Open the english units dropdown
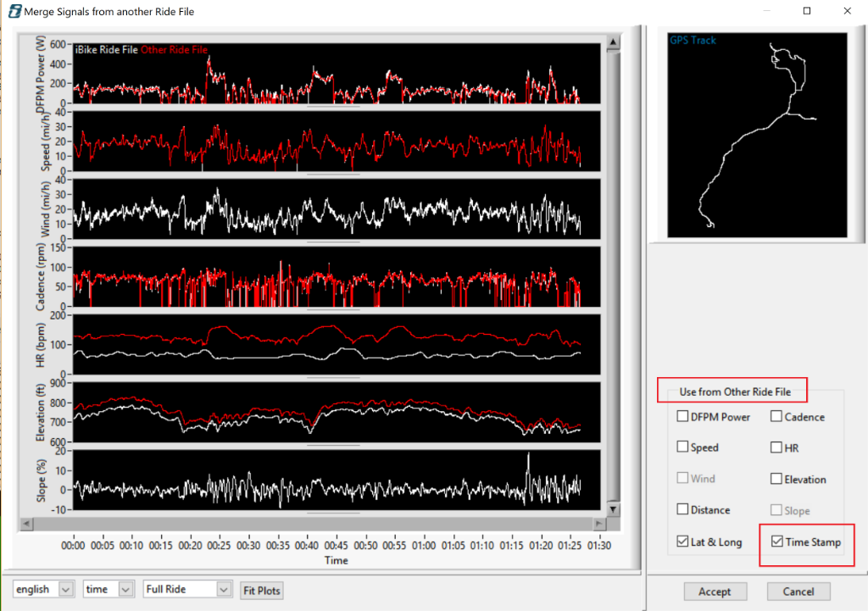868x611 pixels. pyautogui.click(x=66, y=589)
